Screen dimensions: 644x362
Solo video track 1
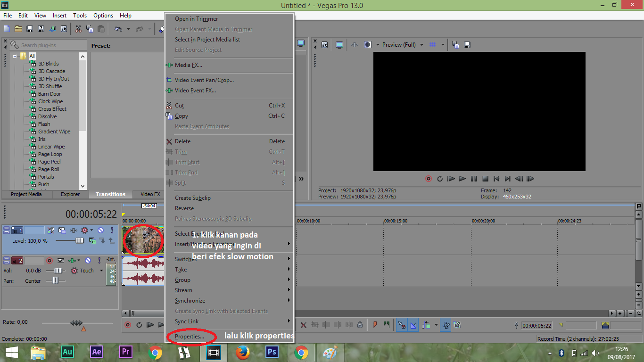click(112, 230)
